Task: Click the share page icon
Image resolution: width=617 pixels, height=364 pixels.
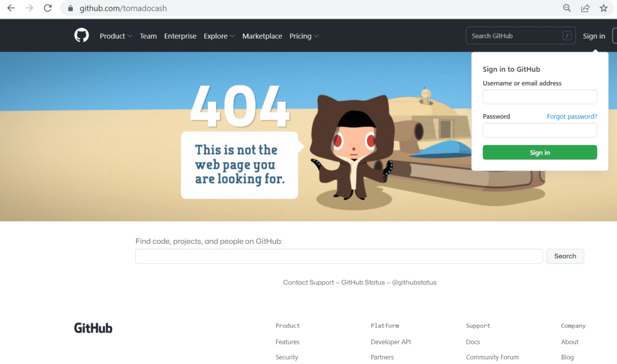Action: (x=585, y=8)
